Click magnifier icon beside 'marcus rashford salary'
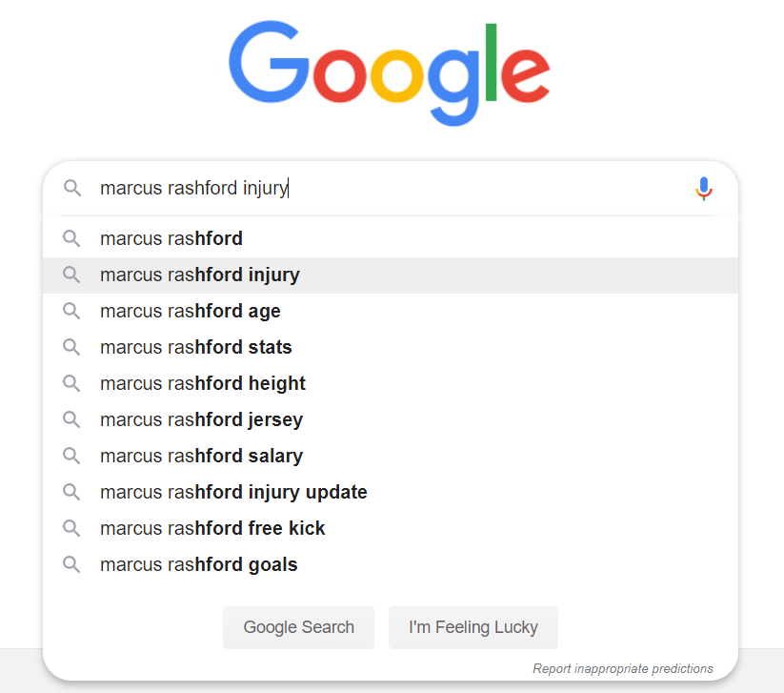Image resolution: width=784 pixels, height=693 pixels. (71, 456)
